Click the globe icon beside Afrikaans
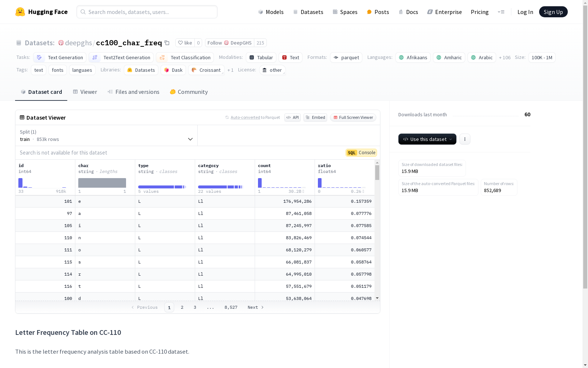 [401, 57]
